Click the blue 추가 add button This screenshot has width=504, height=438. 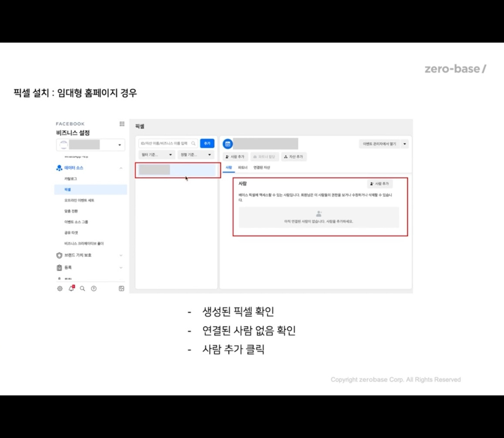click(207, 143)
